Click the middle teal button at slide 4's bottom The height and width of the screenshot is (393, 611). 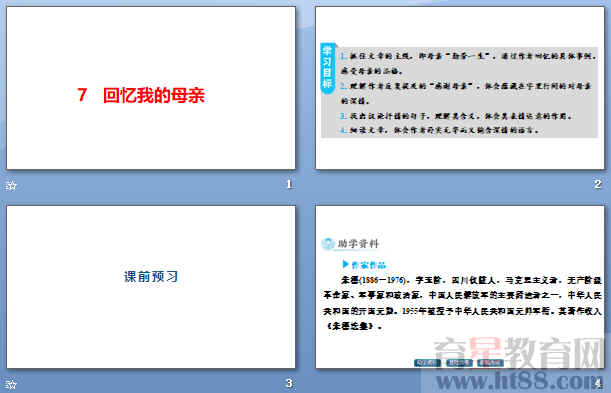point(459,363)
